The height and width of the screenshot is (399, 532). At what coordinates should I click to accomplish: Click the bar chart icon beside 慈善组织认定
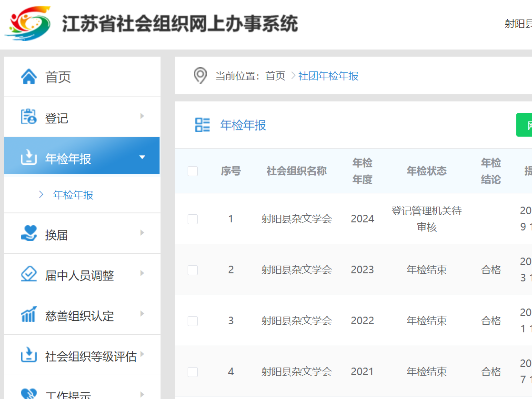[29, 314]
